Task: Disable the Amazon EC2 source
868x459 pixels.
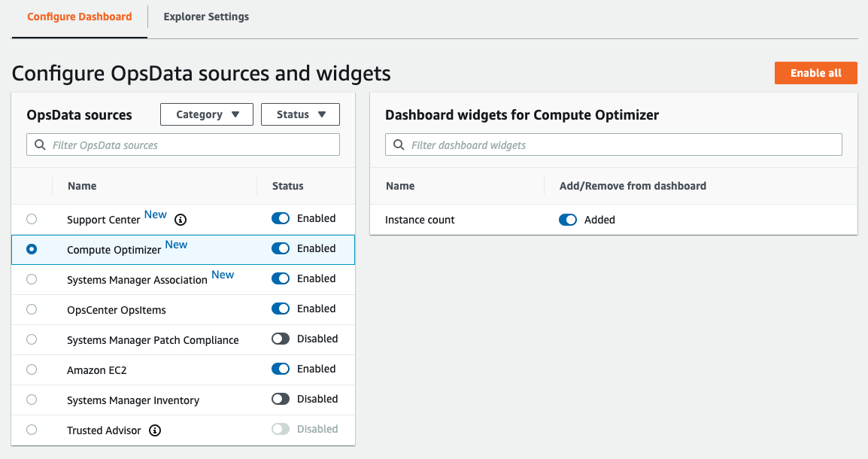Action: 280,369
